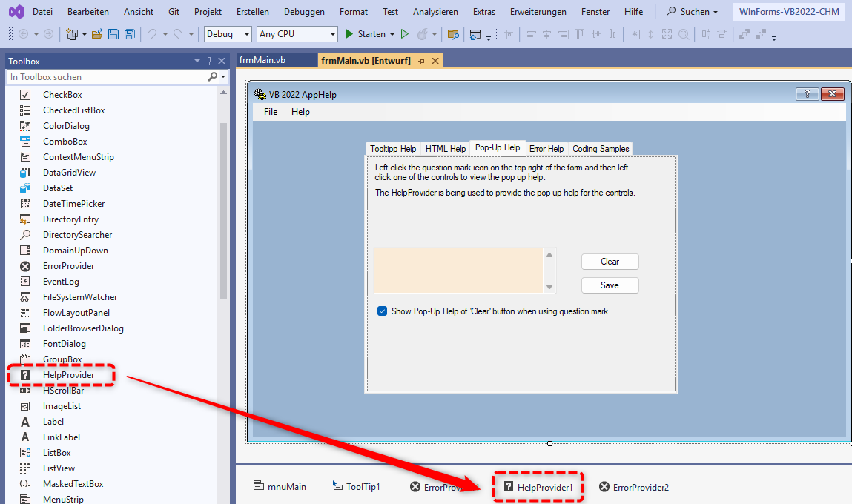852x504 pixels.
Task: Expand the Suchen dropdown in the title bar
Action: click(x=714, y=11)
